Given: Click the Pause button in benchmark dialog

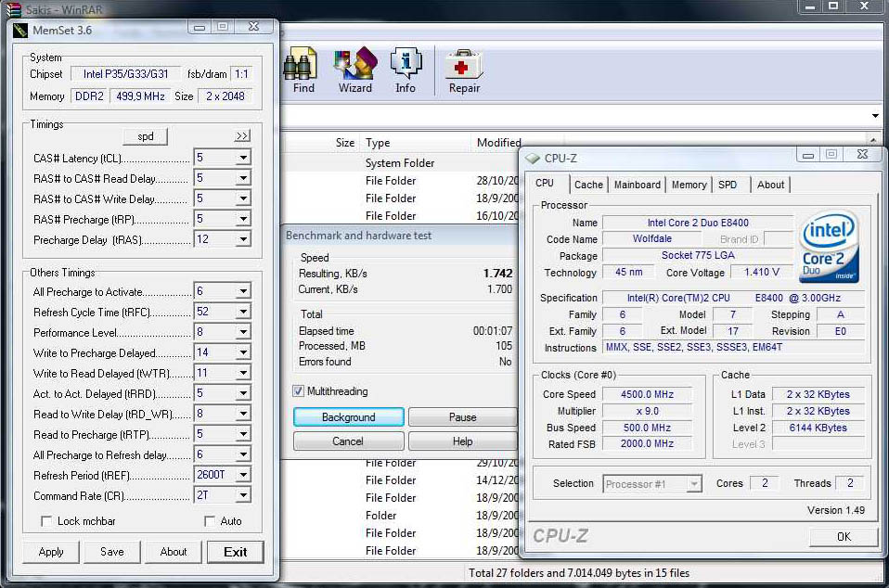Looking at the screenshot, I should coord(463,417).
